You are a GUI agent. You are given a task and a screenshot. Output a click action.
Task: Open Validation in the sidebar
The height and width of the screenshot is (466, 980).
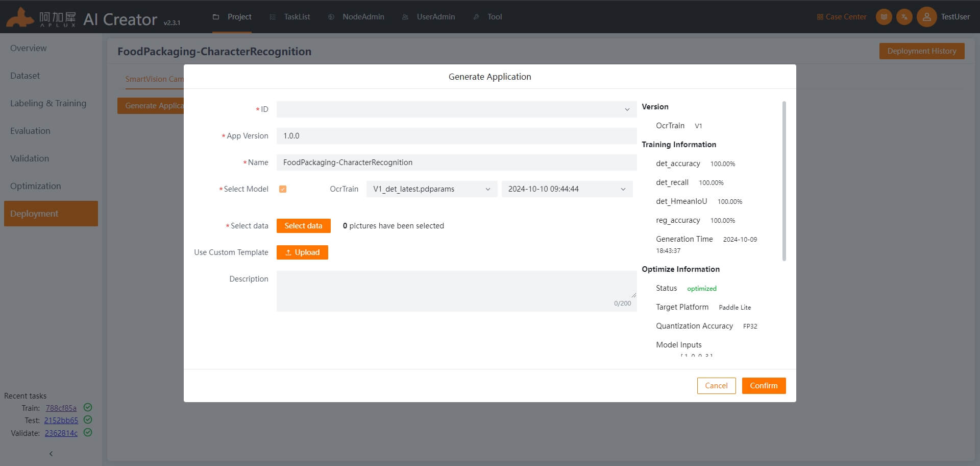(x=51, y=158)
